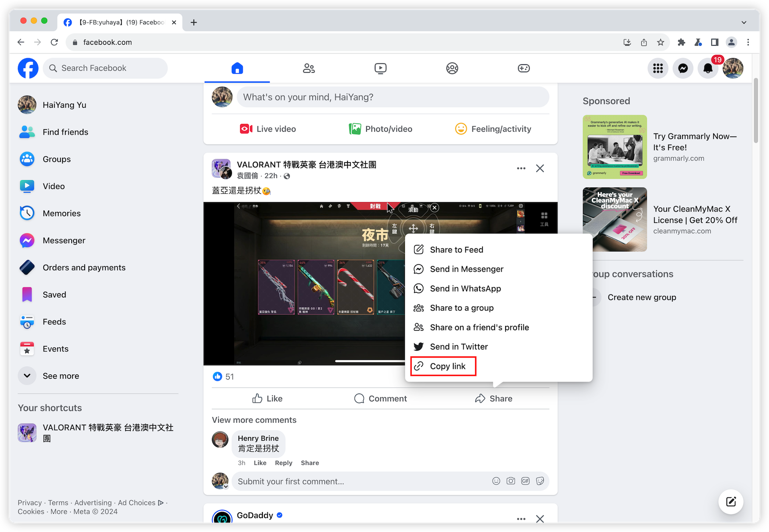Choose Send in WhatsApp option

[x=465, y=288]
